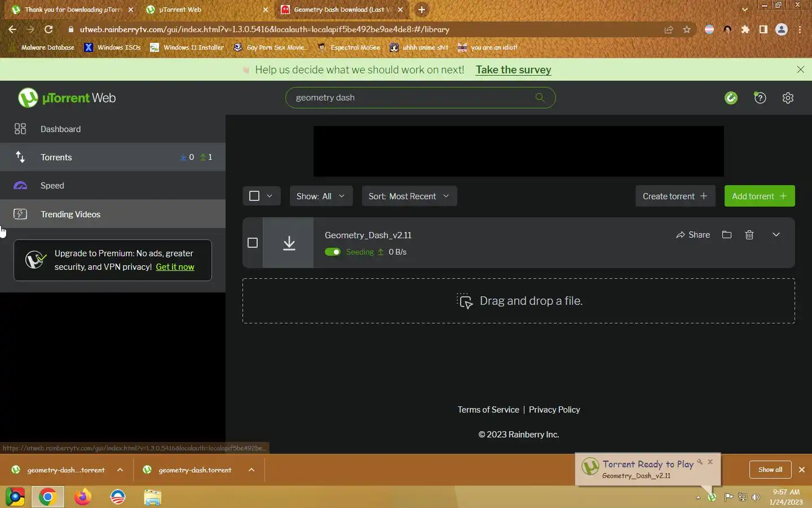Click the share page icon in address bar

click(x=669, y=29)
